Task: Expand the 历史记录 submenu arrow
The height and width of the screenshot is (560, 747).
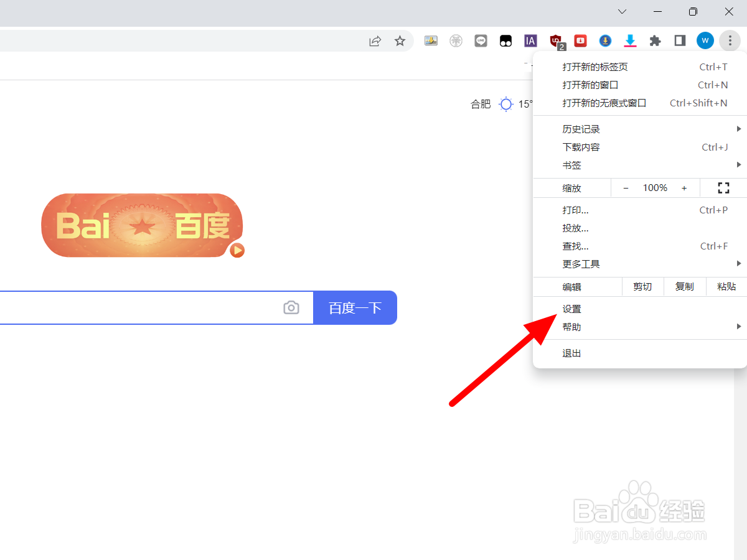Action: pos(738,129)
